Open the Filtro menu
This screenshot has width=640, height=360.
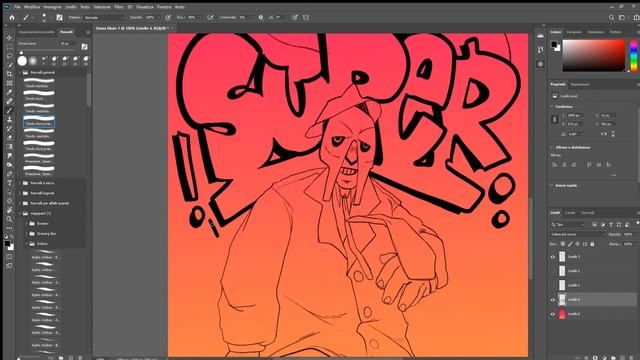pos(118,7)
